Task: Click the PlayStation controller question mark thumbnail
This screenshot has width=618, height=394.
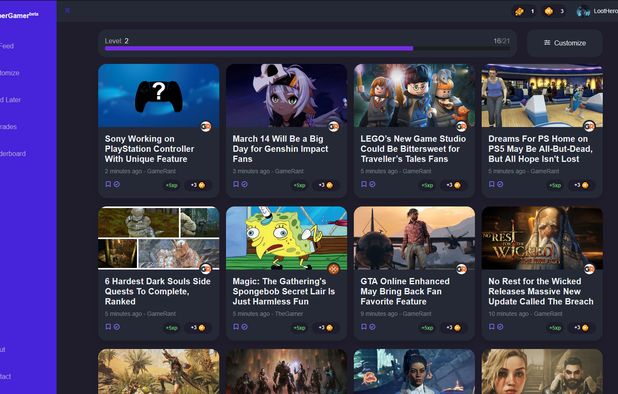Action: (159, 96)
